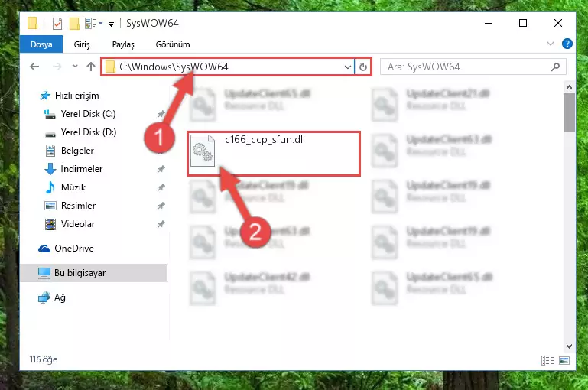Switch to details view in status bar
Viewport: 588px width, 390px height.
[547, 360]
